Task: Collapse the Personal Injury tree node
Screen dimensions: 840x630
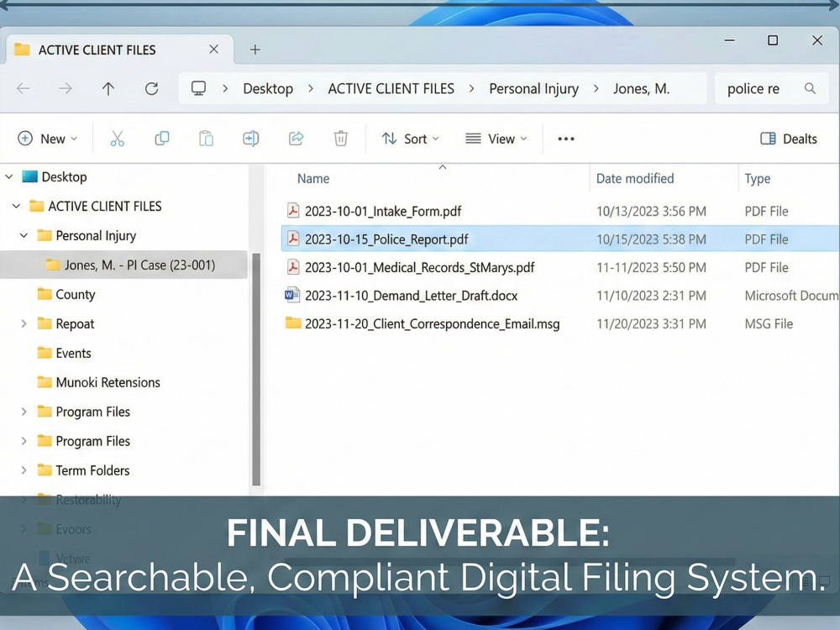Action: (x=24, y=235)
